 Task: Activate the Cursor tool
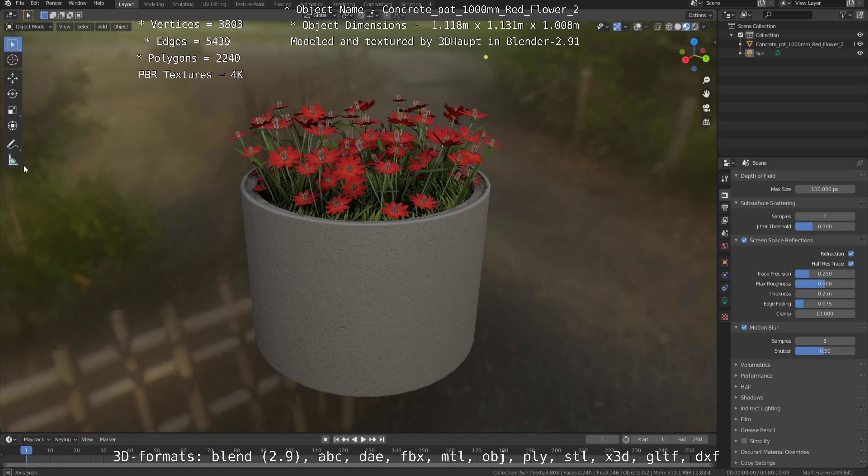point(13,60)
